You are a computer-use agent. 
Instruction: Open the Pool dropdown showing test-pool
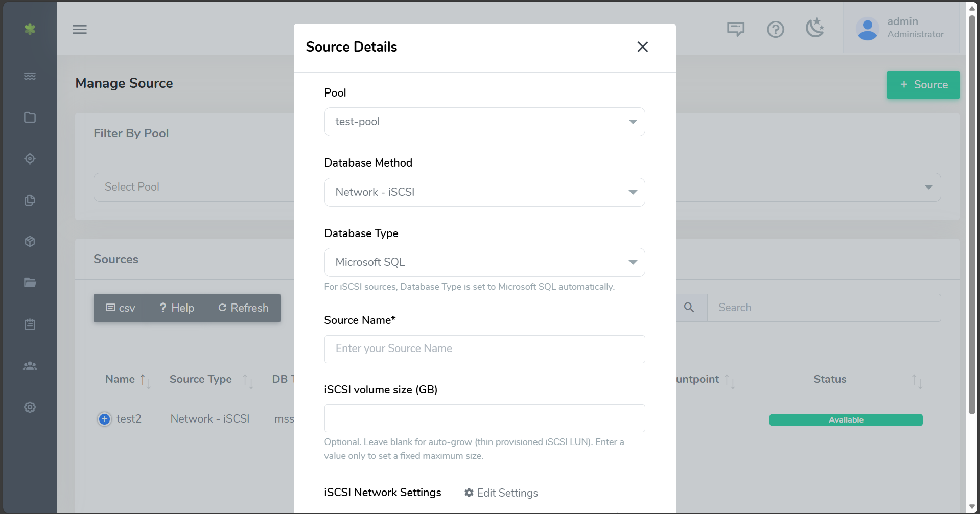484,122
